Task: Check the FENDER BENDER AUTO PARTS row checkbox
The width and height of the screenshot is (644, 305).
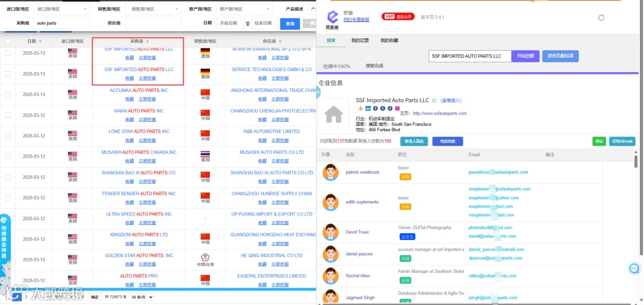Action: tap(8, 198)
